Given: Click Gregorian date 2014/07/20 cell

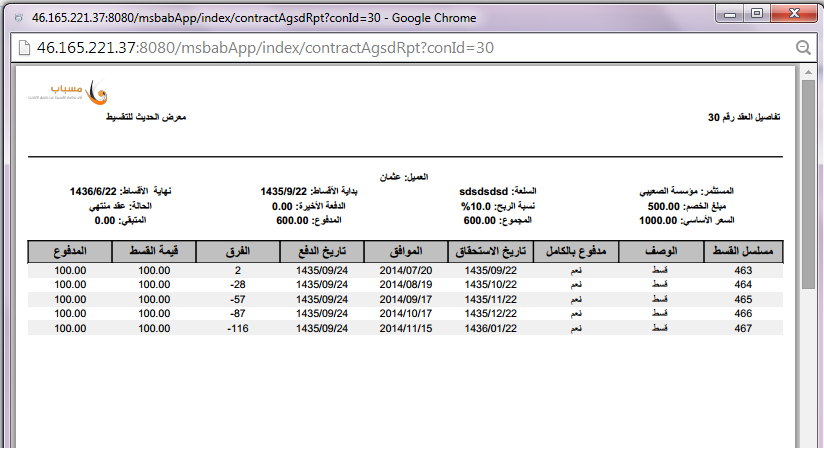Looking at the screenshot, I should (x=406, y=270).
